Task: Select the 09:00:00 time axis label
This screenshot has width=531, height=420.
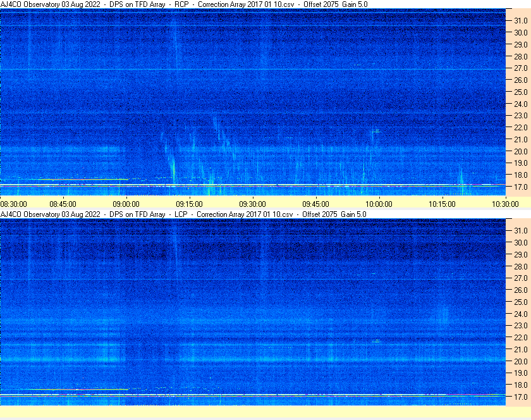Action: (126, 204)
